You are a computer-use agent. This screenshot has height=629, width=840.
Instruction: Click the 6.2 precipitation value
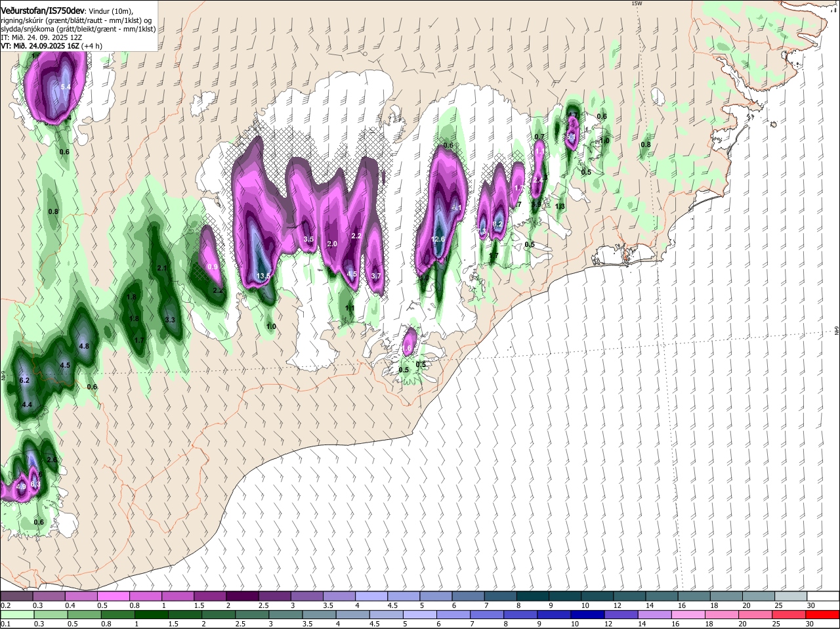click(x=25, y=380)
